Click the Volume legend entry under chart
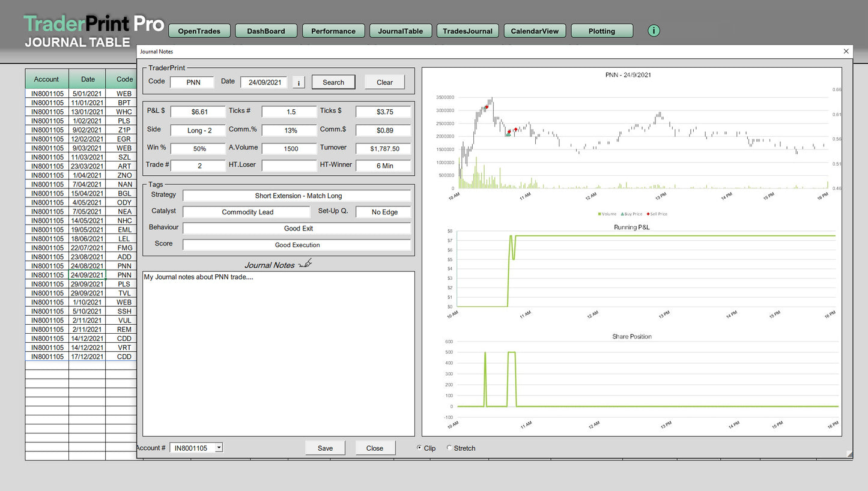 pos(607,214)
